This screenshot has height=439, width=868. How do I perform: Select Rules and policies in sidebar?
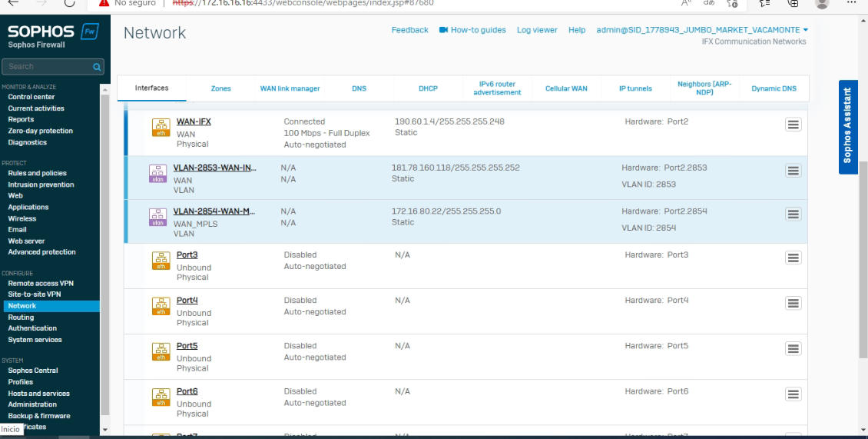click(x=37, y=173)
